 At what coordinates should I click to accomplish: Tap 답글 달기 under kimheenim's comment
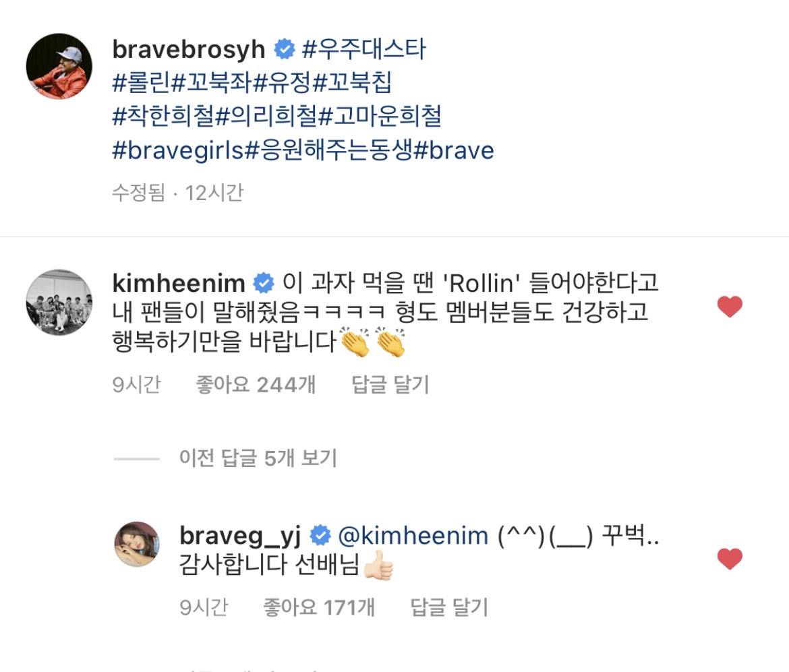[x=390, y=385]
